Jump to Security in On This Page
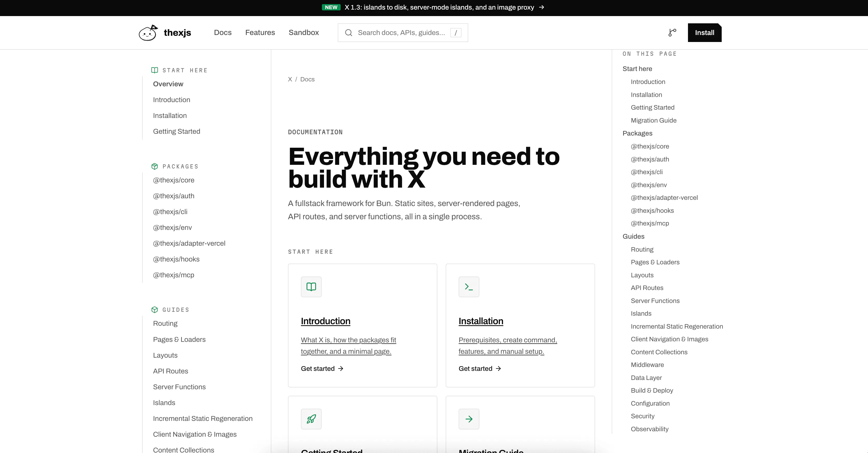The image size is (868, 453). tap(643, 416)
